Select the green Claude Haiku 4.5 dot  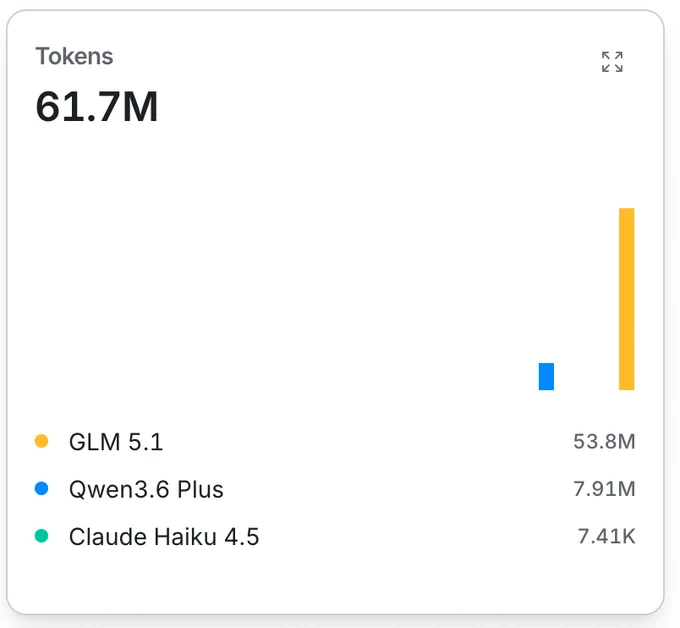[41, 536]
